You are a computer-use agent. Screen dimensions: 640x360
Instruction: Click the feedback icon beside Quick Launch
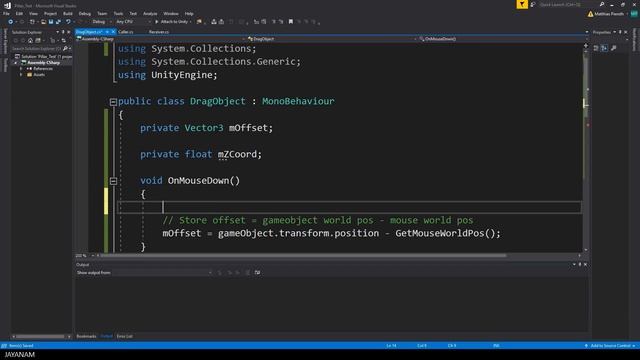click(x=533, y=4)
